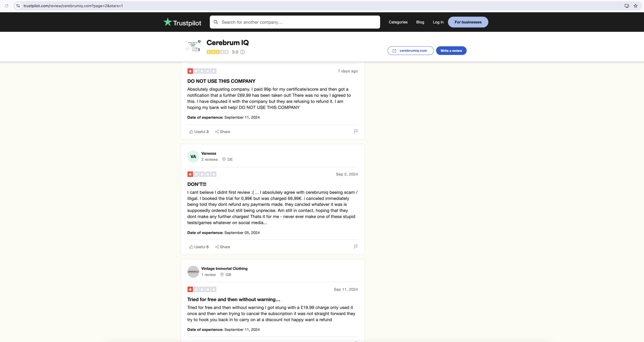Click the install app icon in address bar
The width and height of the screenshot is (644, 342).
[x=627, y=6]
